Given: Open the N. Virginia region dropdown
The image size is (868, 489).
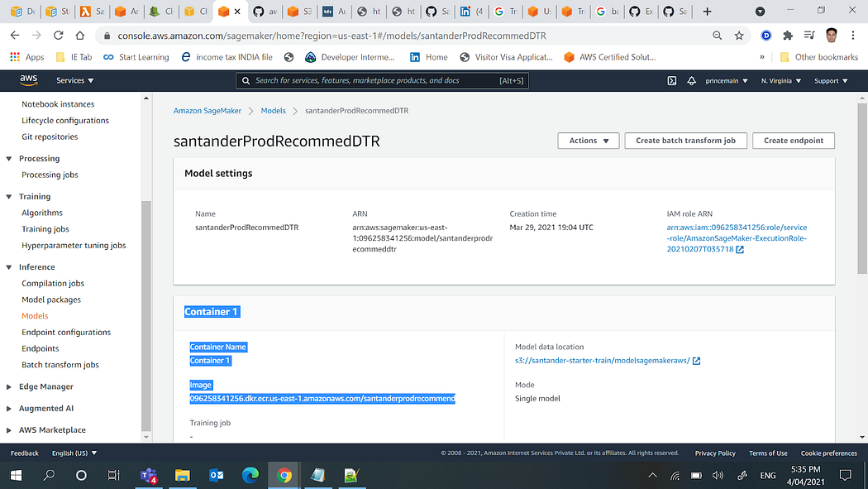Looking at the screenshot, I should tap(781, 81).
